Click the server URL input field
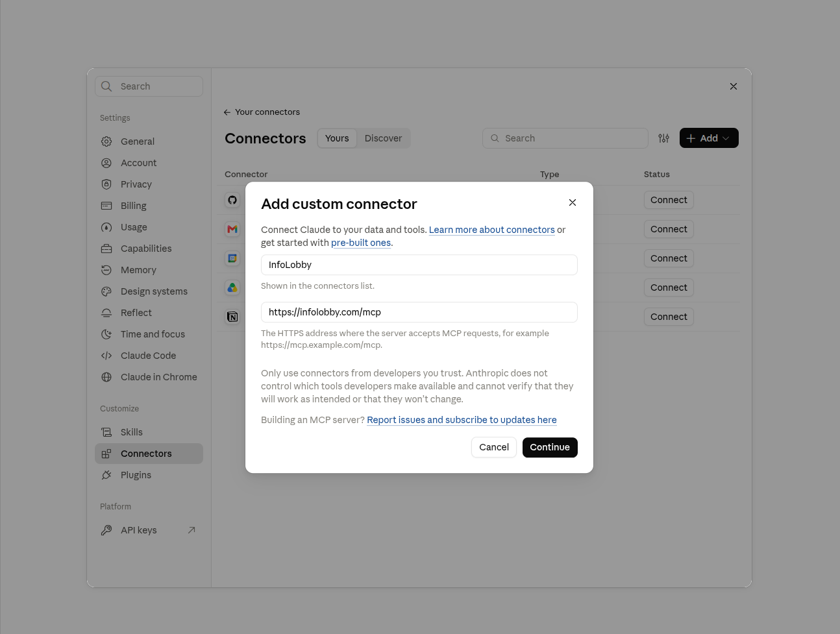The width and height of the screenshot is (840, 634). 419,312
